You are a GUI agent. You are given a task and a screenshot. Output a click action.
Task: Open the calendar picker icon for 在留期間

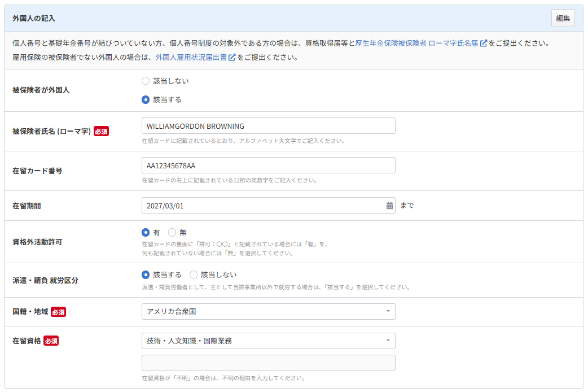click(389, 206)
